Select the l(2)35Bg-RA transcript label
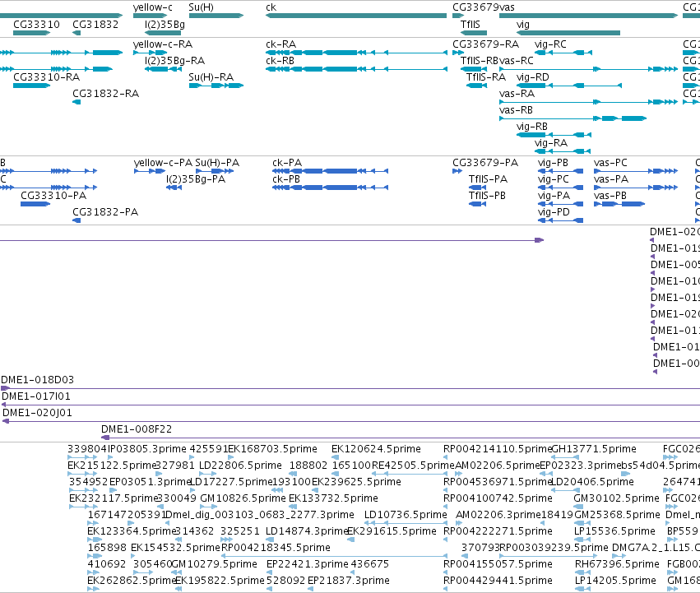This screenshot has width=700, height=593. coord(174,61)
